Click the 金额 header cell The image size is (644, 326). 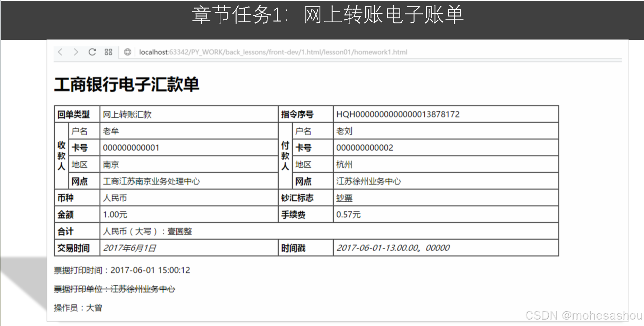[x=77, y=214]
